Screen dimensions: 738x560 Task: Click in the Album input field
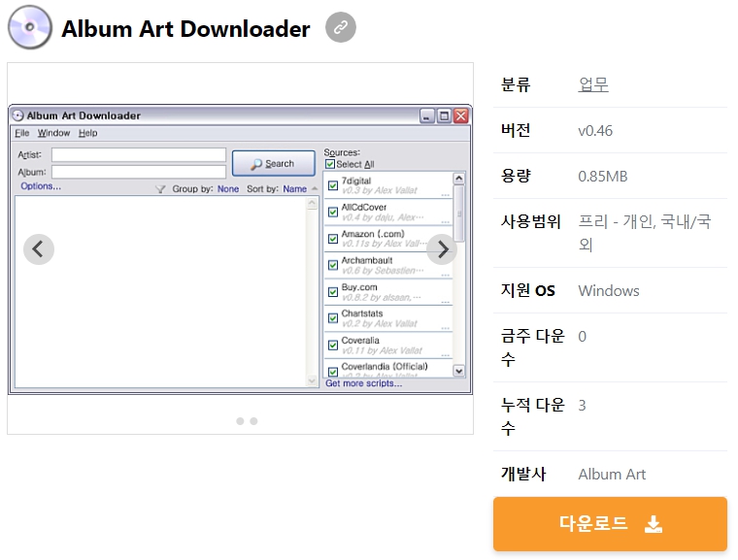pos(139,172)
